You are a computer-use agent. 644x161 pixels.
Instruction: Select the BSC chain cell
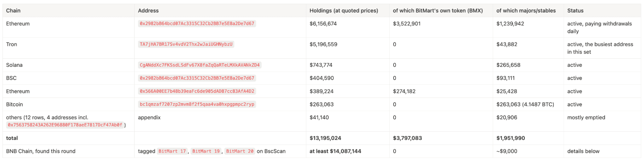click(11, 78)
